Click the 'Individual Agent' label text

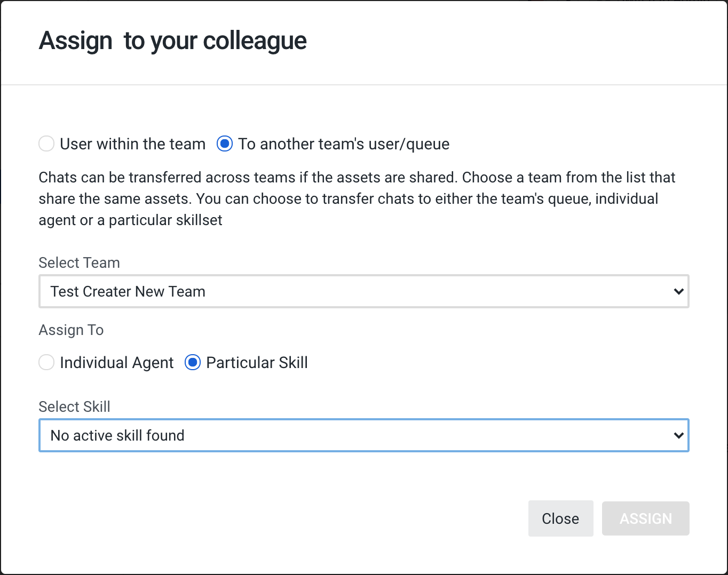pos(117,363)
